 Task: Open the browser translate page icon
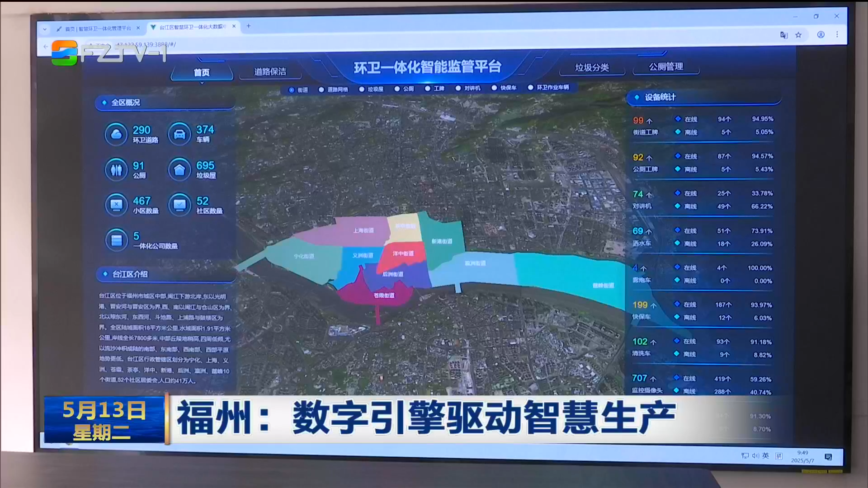point(783,35)
